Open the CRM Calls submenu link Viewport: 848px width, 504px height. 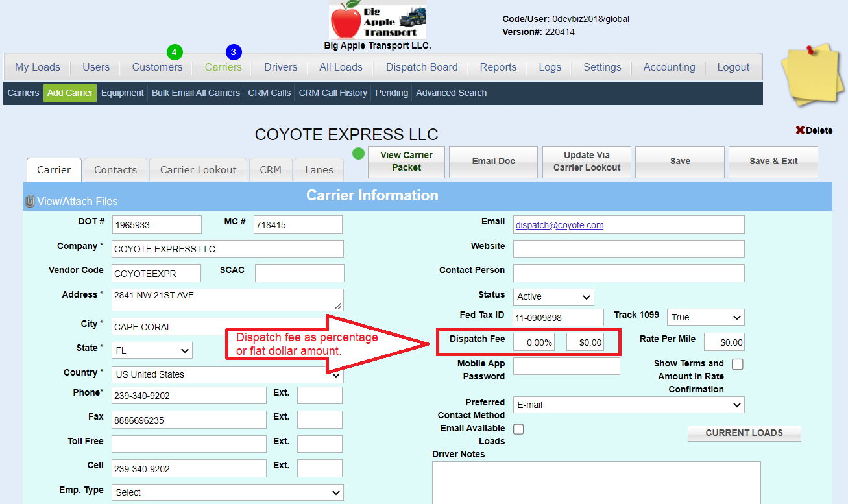coord(269,93)
